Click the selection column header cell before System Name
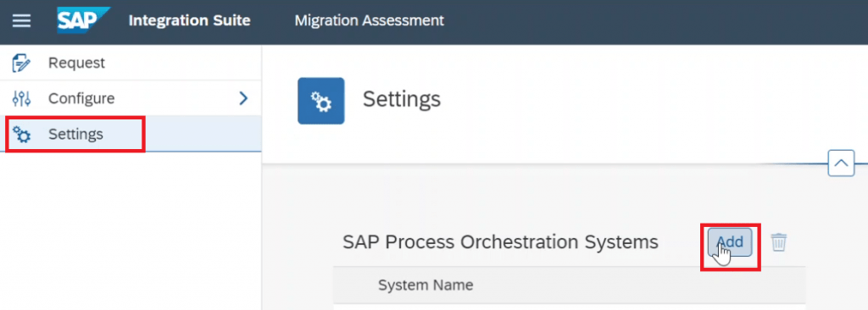The width and height of the screenshot is (868, 310). pyautogui.click(x=351, y=285)
